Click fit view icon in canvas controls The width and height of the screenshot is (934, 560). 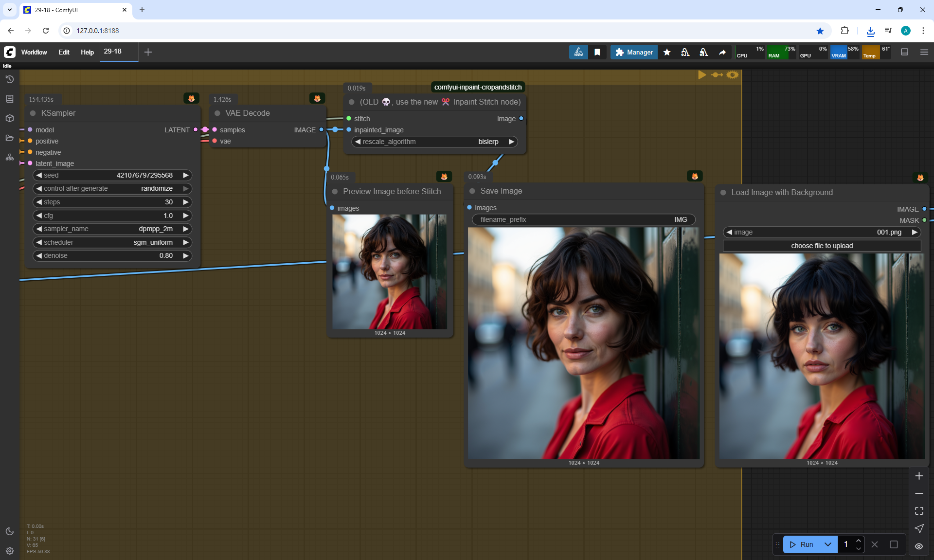(919, 511)
